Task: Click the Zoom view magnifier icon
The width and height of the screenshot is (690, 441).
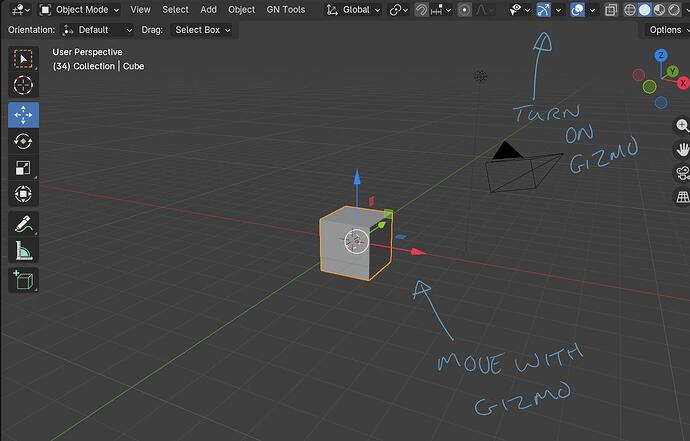Action: [682, 125]
